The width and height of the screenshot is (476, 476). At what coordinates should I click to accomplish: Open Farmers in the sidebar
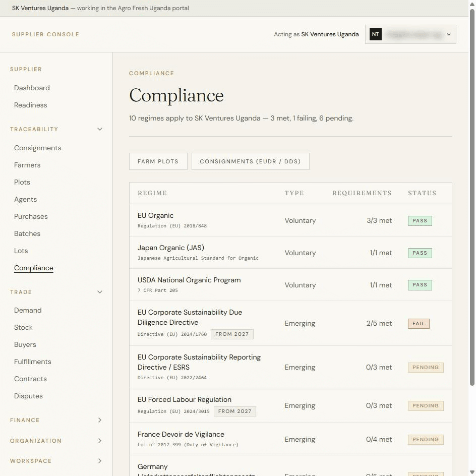click(27, 165)
